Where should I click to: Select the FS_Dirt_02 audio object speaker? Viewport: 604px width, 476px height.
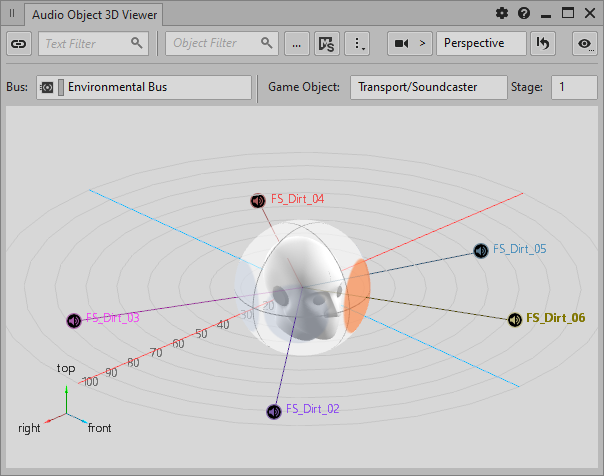[273, 410]
